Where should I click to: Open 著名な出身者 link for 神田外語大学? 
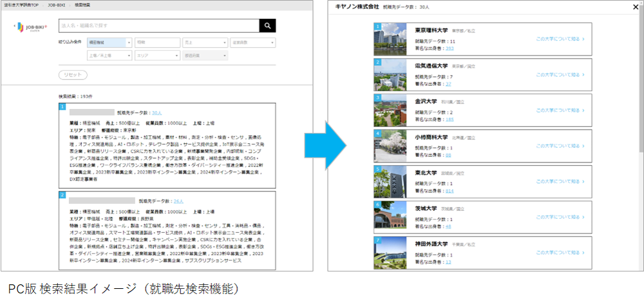pyautogui.click(x=448, y=262)
